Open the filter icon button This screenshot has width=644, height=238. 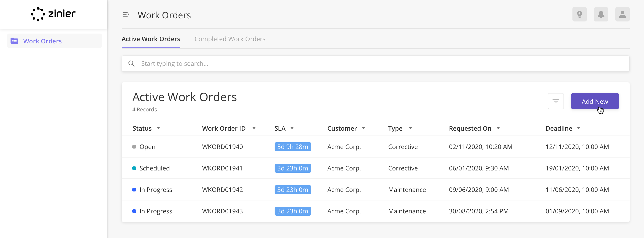point(556,101)
